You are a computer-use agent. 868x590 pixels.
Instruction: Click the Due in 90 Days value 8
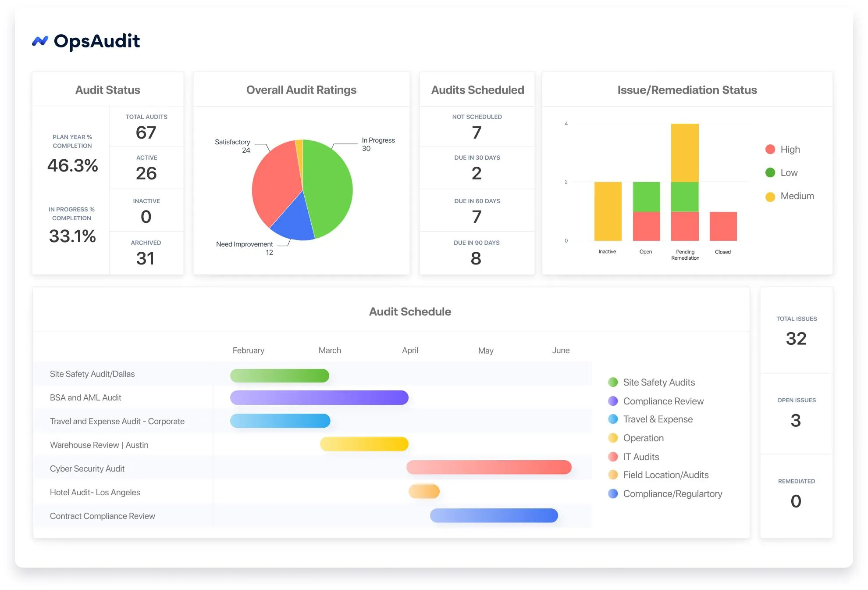coord(476,258)
